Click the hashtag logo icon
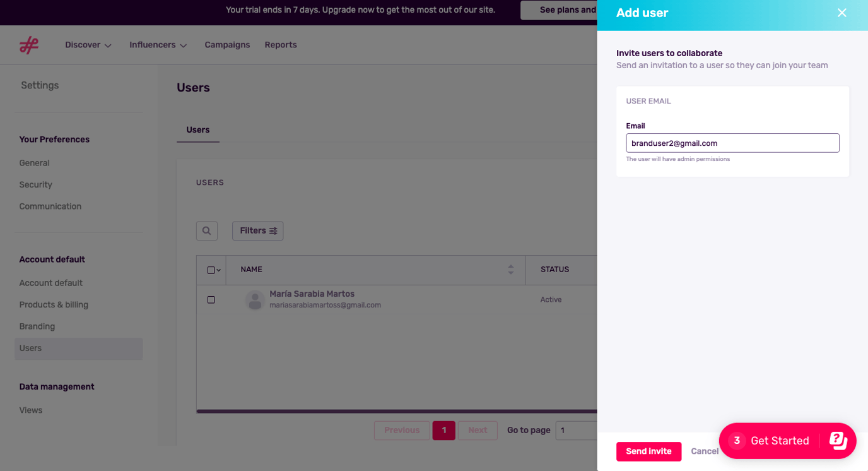Image resolution: width=868 pixels, height=471 pixels. click(29, 45)
